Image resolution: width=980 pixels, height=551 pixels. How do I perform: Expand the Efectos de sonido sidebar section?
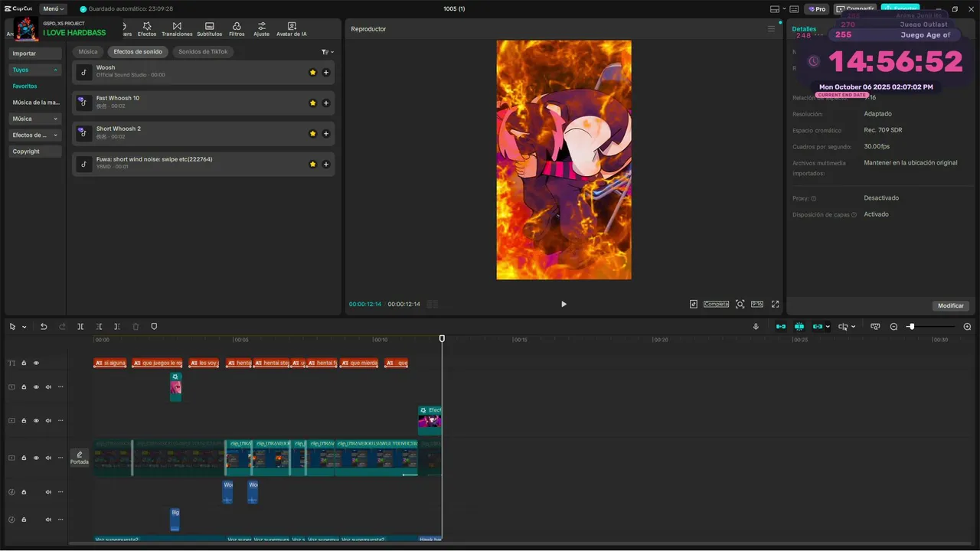pyautogui.click(x=35, y=135)
